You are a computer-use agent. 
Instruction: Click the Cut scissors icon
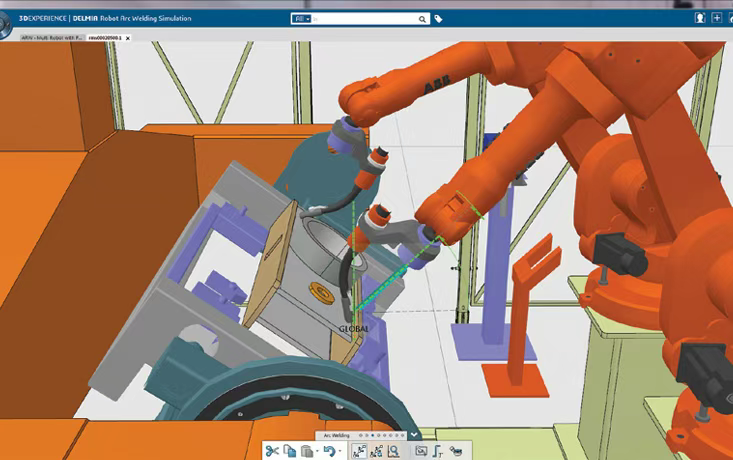272,451
